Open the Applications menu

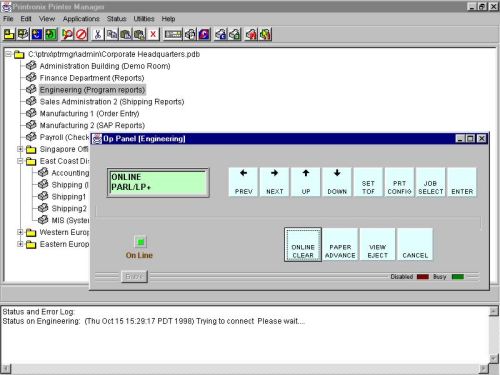(x=81, y=19)
